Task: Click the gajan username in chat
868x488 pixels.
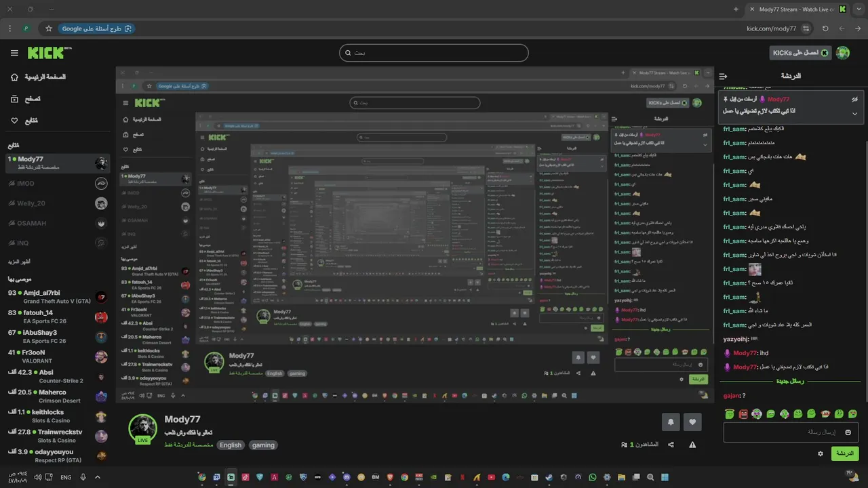Action: tap(732, 396)
